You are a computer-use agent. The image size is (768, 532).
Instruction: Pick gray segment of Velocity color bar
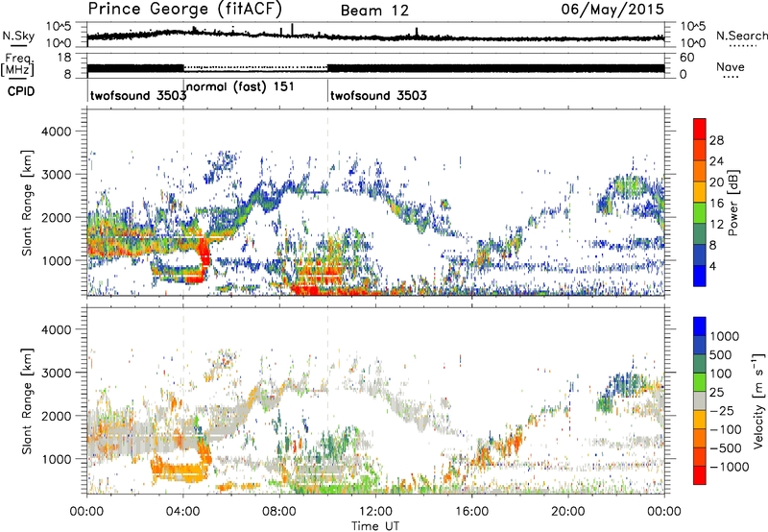pos(700,400)
